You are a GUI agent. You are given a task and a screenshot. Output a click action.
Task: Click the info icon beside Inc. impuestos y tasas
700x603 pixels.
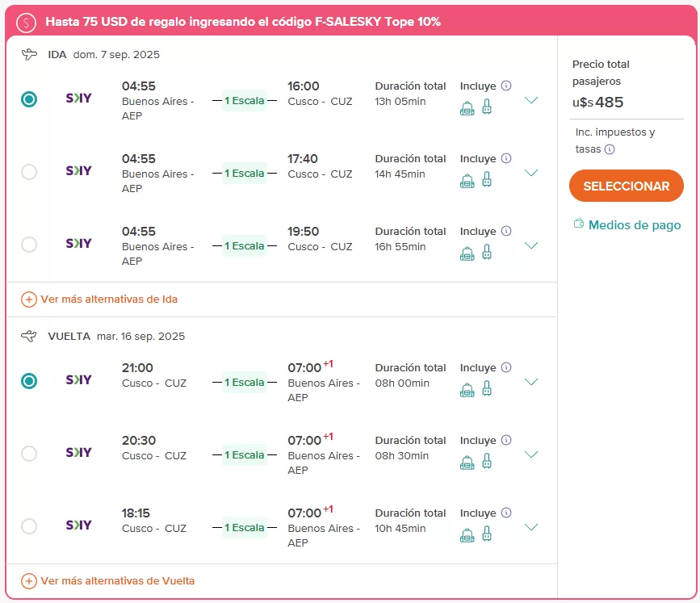[x=610, y=149]
